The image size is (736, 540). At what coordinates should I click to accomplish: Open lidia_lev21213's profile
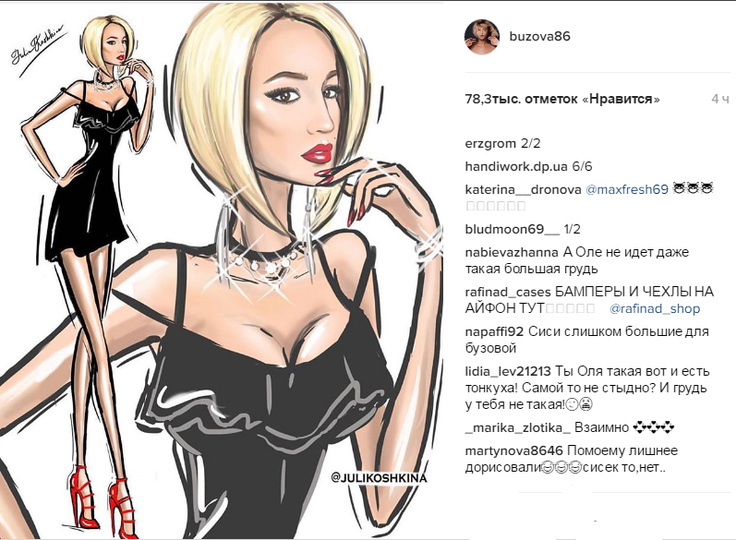pyautogui.click(x=508, y=371)
